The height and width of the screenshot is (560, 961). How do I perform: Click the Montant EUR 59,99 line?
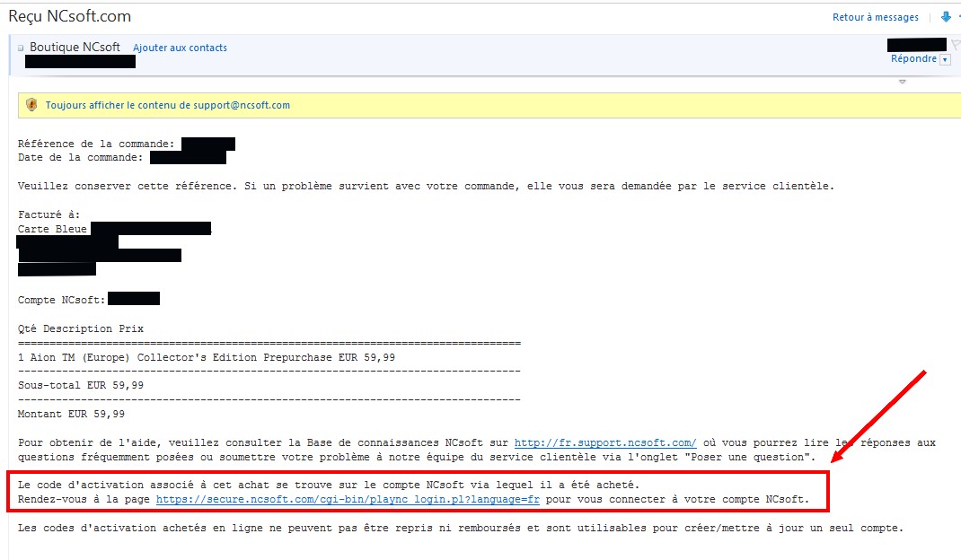click(71, 415)
